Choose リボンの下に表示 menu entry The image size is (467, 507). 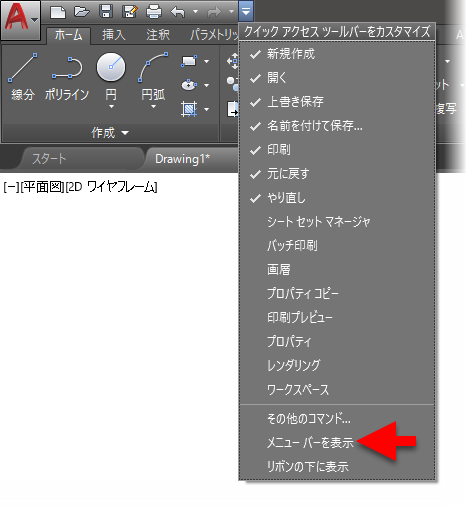337,467
